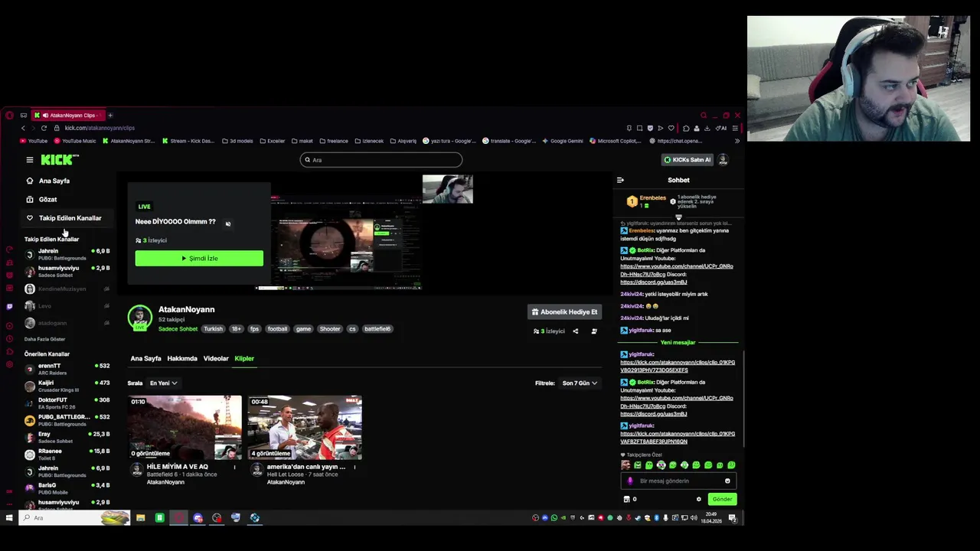Open chat settings gear icon
Image resolution: width=980 pixels, height=551 pixels.
coord(698,499)
